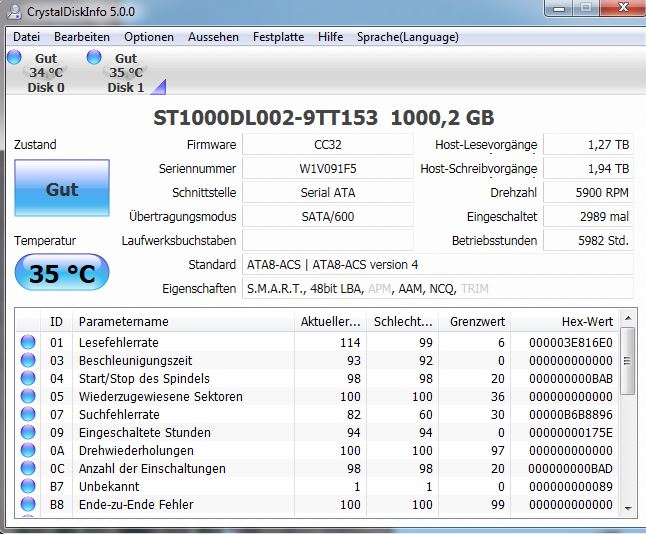
Task: Open the Bearbeiten menu
Action: (82, 37)
